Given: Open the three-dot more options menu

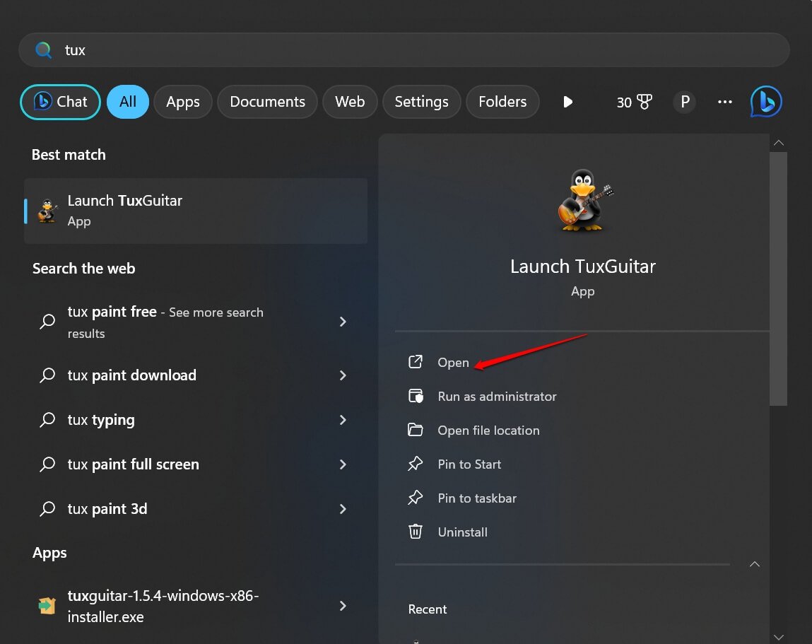Looking at the screenshot, I should tap(724, 102).
